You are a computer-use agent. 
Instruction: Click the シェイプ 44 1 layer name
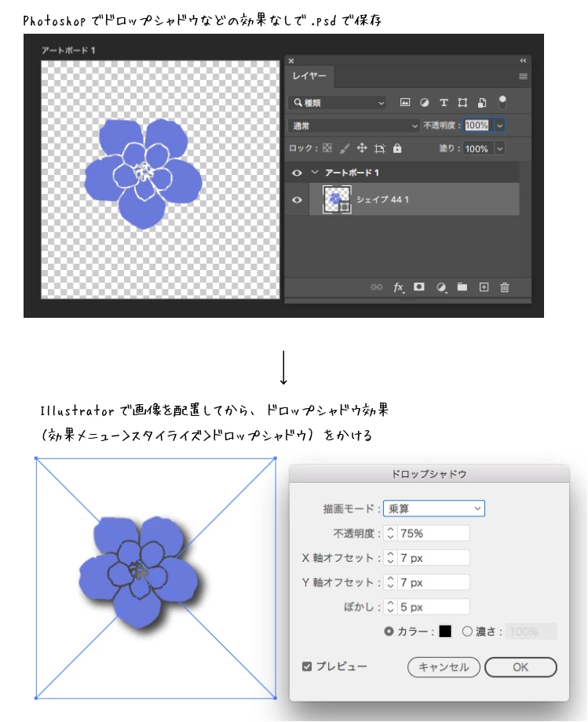point(382,199)
